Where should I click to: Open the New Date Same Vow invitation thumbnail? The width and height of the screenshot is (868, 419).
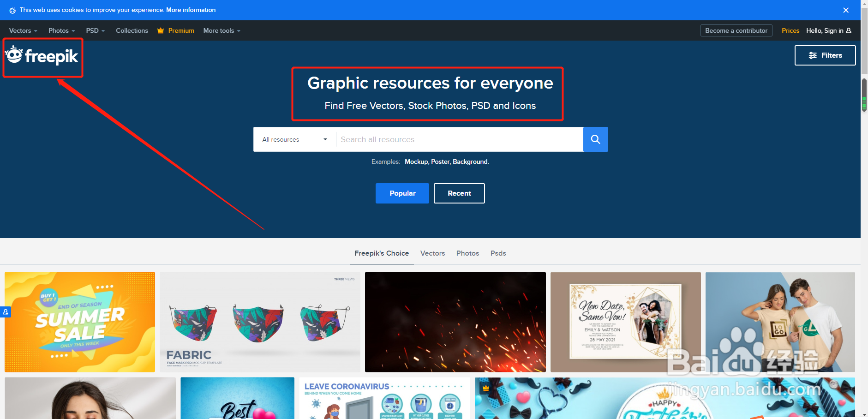[x=626, y=322]
